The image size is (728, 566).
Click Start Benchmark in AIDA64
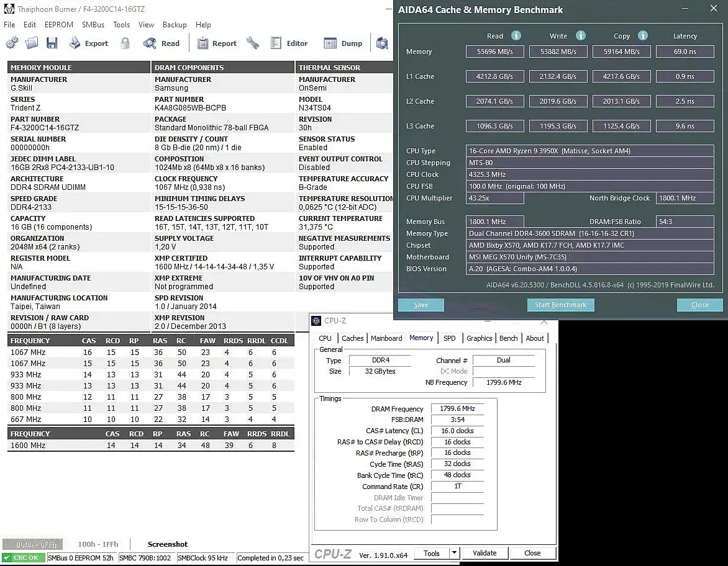(560, 305)
